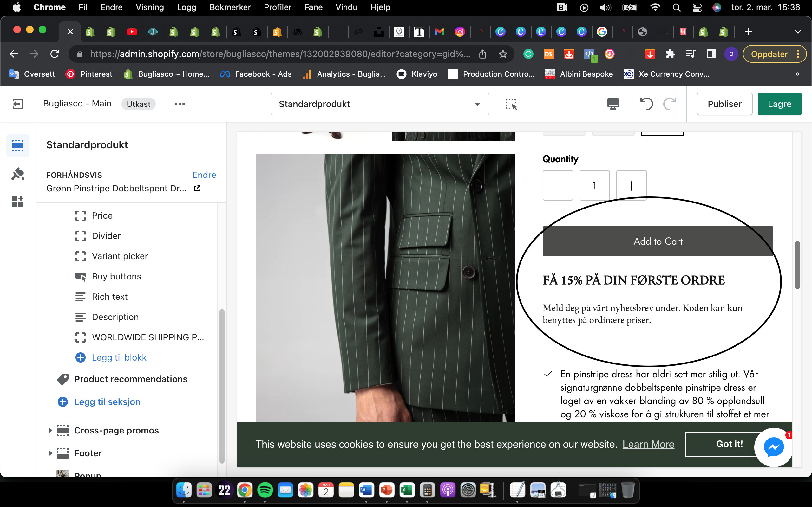812x507 pixels.
Task: Click the desktop preview monitor icon
Action: click(613, 104)
